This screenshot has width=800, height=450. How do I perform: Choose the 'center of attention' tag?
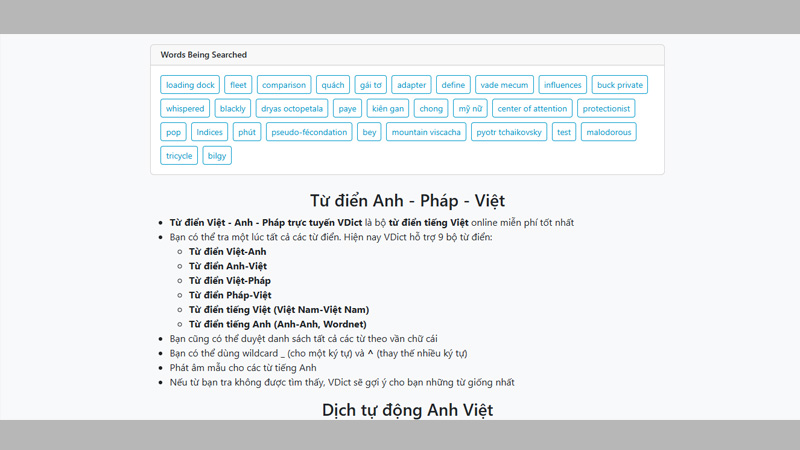[x=532, y=108]
